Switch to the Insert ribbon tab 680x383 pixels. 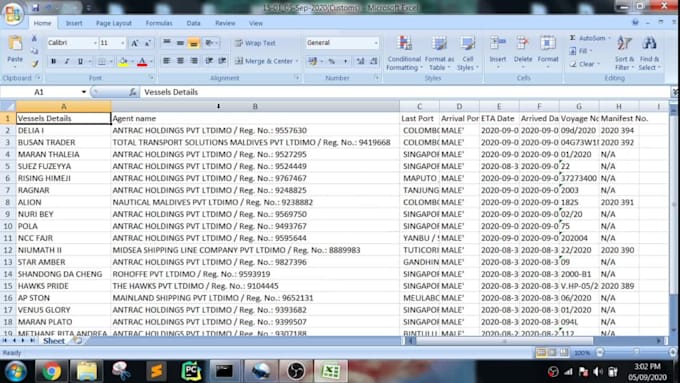(74, 23)
